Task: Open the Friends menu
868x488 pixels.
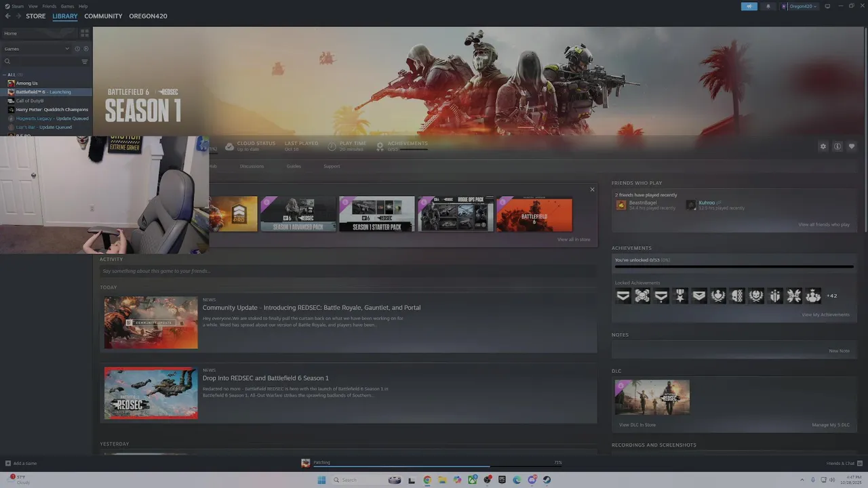Action: click(49, 6)
